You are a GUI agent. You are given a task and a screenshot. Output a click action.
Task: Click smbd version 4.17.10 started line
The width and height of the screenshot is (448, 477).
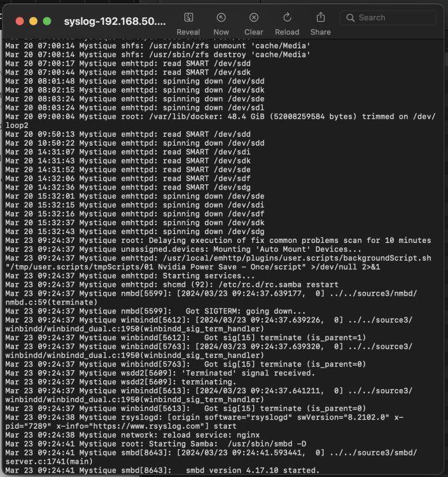[162, 470]
